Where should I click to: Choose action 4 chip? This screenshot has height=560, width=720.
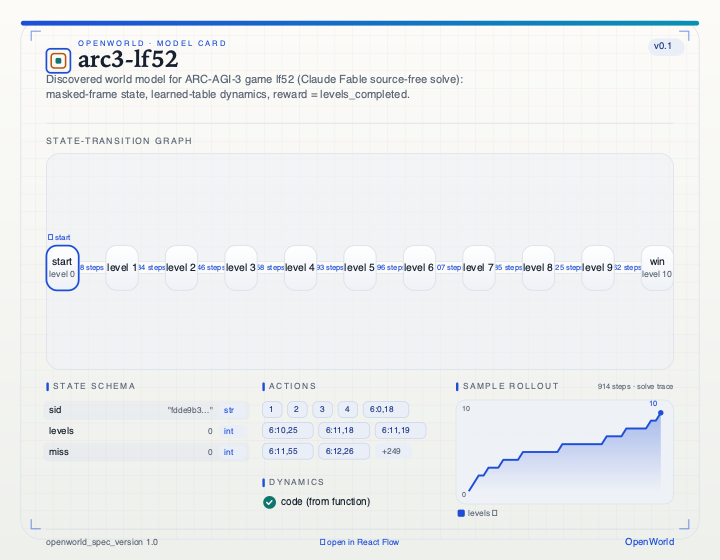(x=347, y=409)
